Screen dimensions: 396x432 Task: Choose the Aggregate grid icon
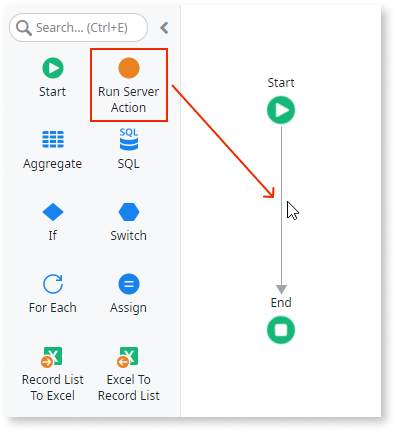point(53,139)
